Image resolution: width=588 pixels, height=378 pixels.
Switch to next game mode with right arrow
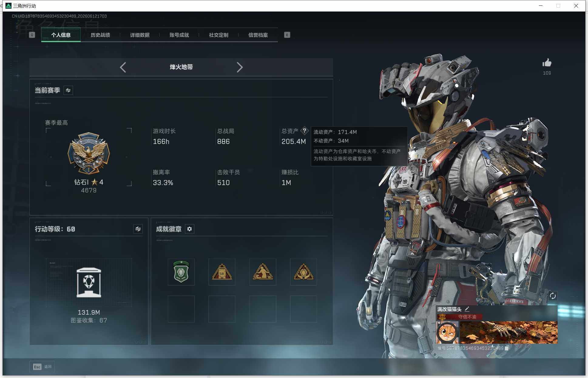[x=240, y=67]
